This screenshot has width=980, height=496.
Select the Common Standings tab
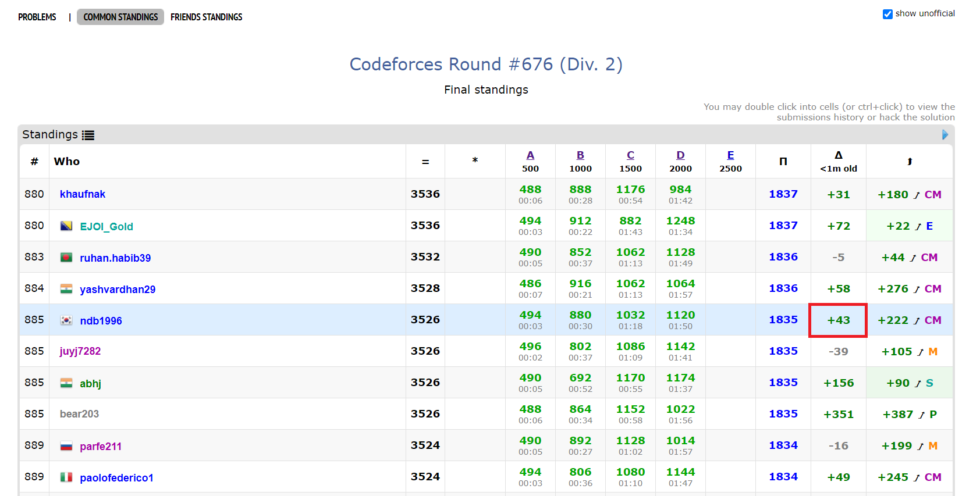coord(120,17)
